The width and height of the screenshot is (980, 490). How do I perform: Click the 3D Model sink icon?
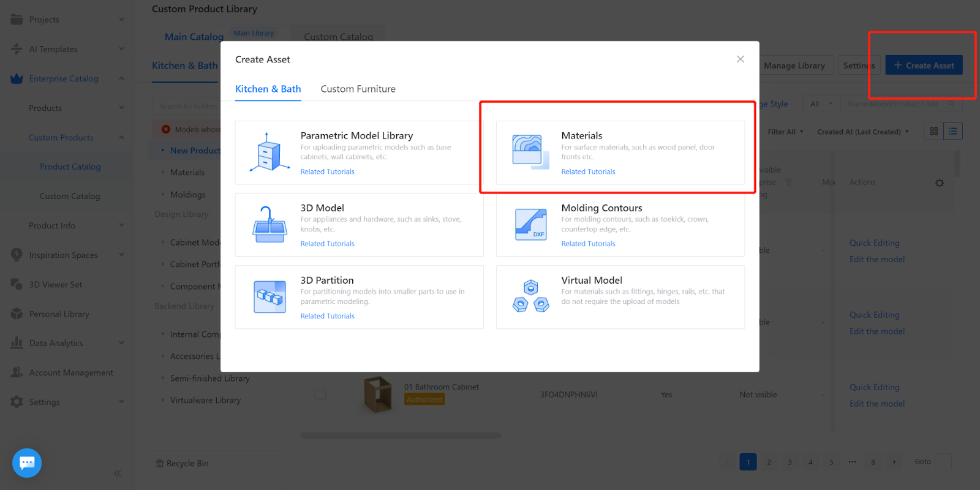pyautogui.click(x=269, y=224)
